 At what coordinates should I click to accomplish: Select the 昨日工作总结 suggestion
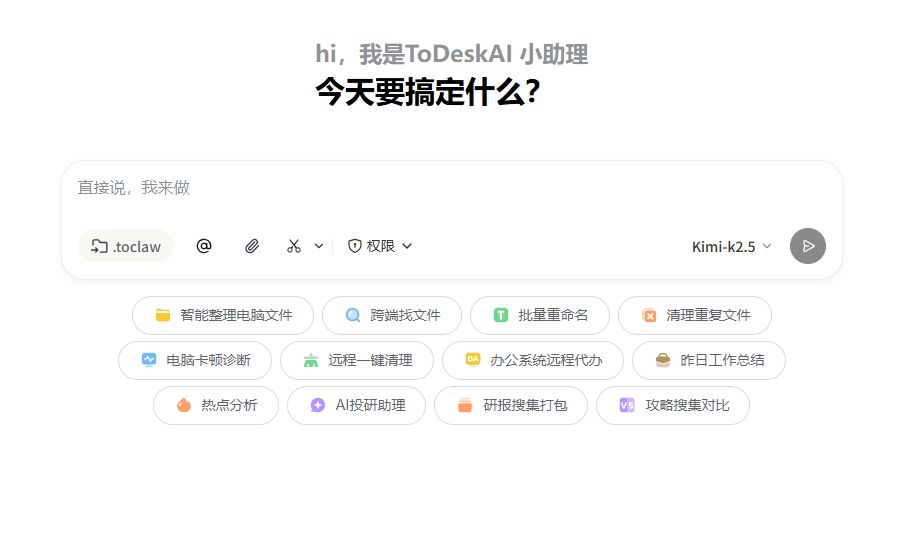(x=709, y=360)
